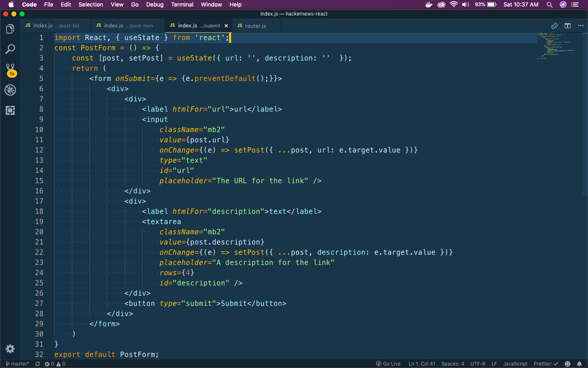Click the Open Changes icon in editor toolbar
The width and height of the screenshot is (588, 368).
click(x=555, y=26)
